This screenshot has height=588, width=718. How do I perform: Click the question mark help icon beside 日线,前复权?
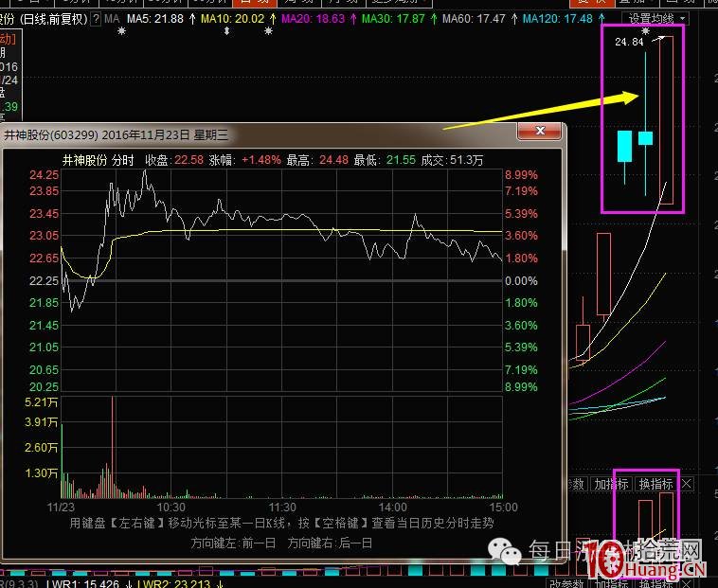pos(97,19)
